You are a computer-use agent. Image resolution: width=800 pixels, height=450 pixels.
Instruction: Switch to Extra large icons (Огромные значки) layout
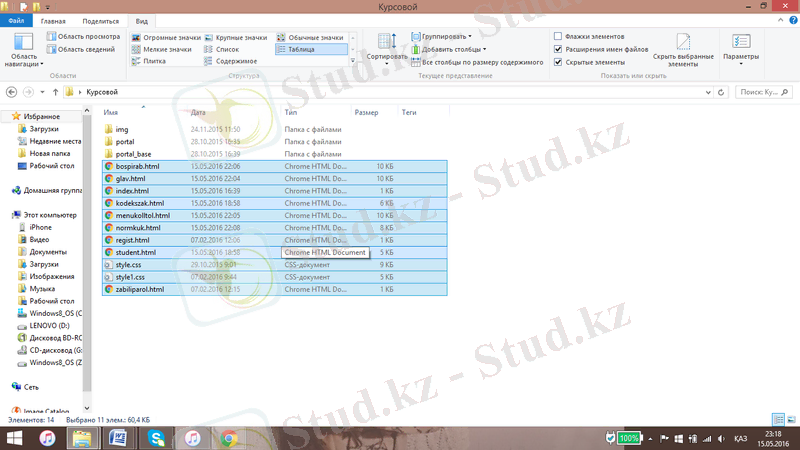coord(166,38)
